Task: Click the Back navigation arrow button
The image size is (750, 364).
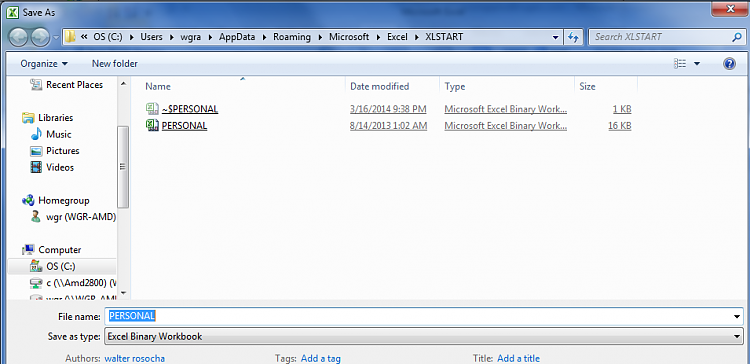Action: point(18,37)
